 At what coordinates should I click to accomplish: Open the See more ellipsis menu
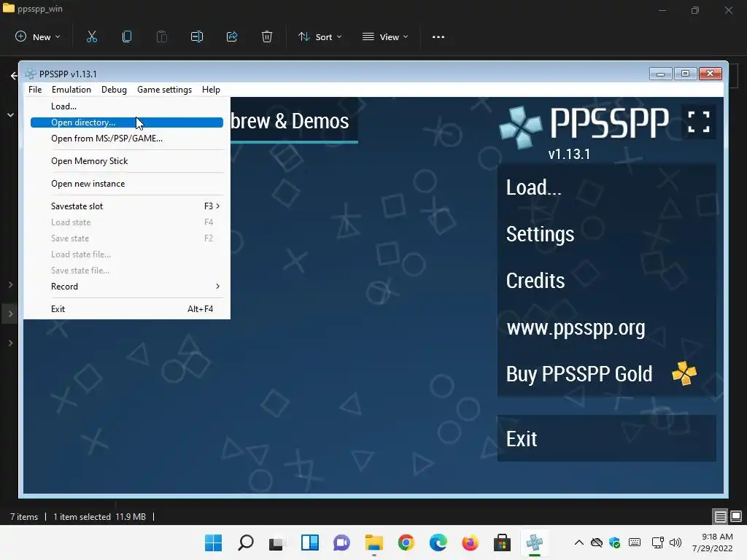tap(438, 36)
